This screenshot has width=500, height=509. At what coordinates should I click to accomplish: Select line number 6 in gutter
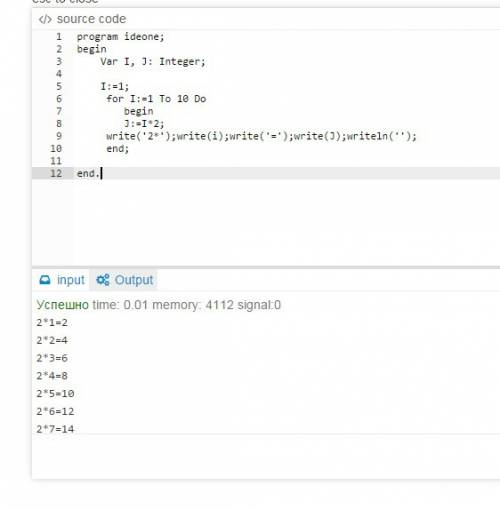pyautogui.click(x=59, y=99)
